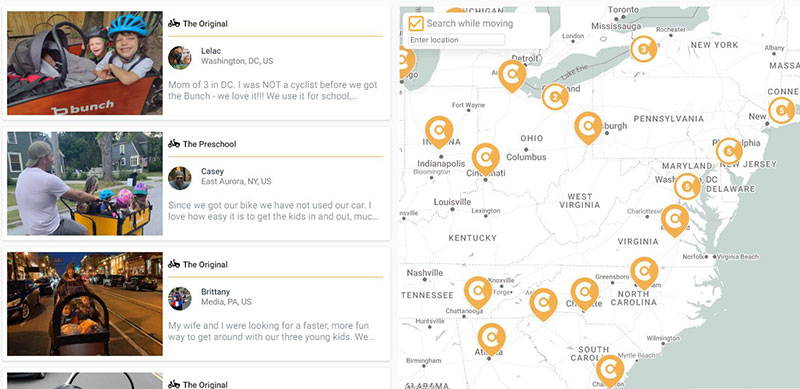Open Lelac's bunch bike photo
Image resolution: width=800 pixels, height=389 pixels.
[x=85, y=63]
